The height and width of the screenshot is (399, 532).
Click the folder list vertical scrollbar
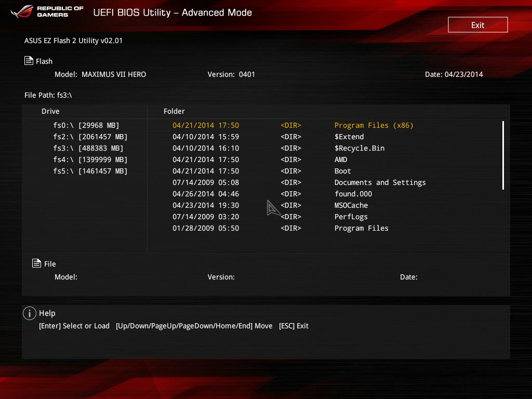click(503, 155)
